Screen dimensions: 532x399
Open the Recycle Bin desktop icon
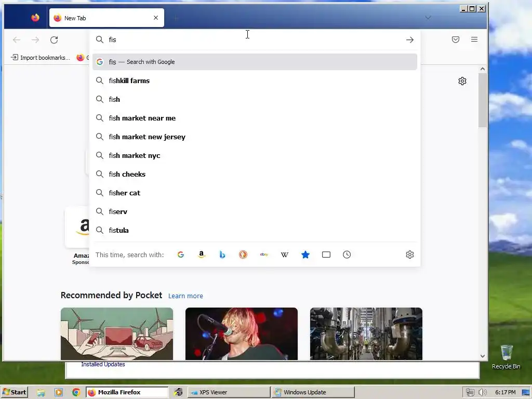[x=506, y=357]
